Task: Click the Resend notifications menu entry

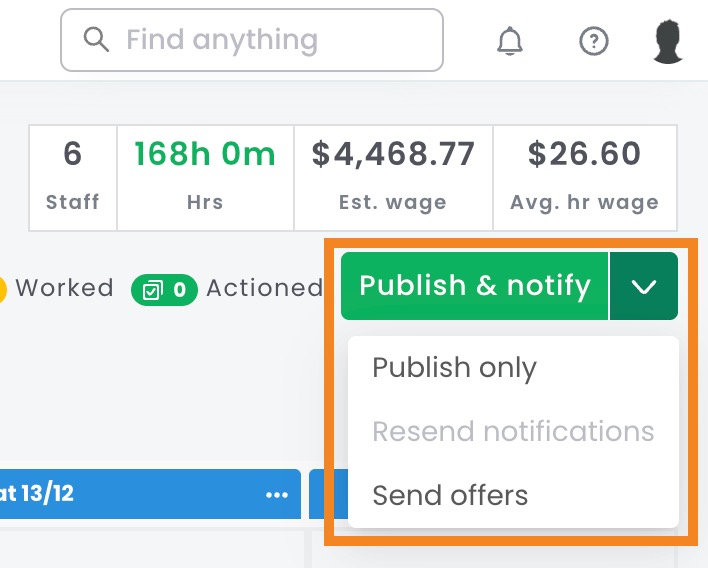Action: tap(513, 431)
